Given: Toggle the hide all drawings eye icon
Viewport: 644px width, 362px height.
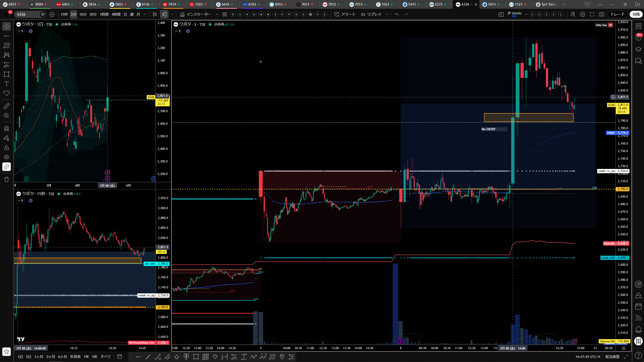Looking at the screenshot, I should point(7,157).
